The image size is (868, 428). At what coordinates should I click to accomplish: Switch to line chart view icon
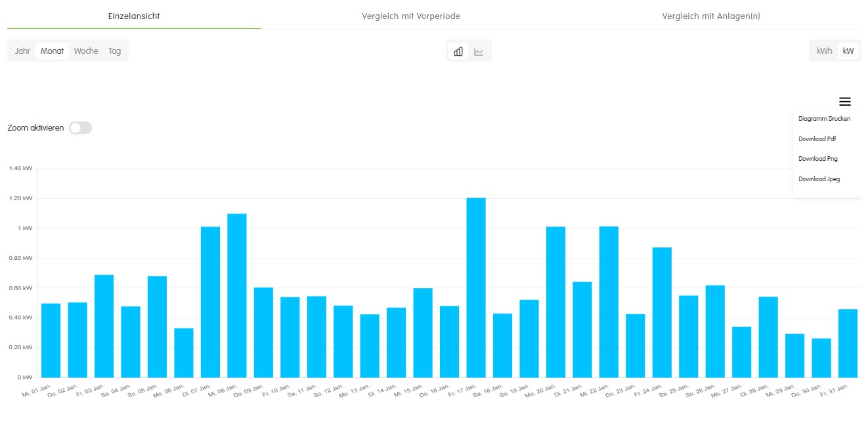(x=479, y=51)
